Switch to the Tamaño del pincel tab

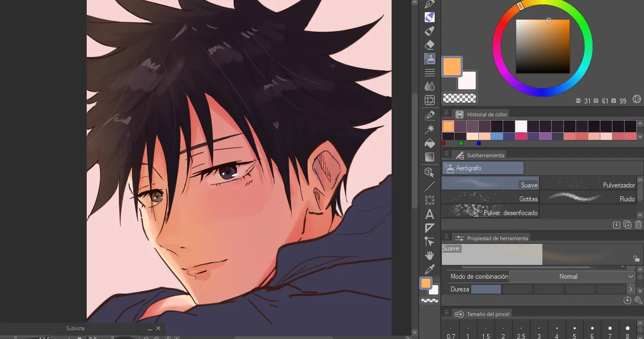click(x=482, y=314)
